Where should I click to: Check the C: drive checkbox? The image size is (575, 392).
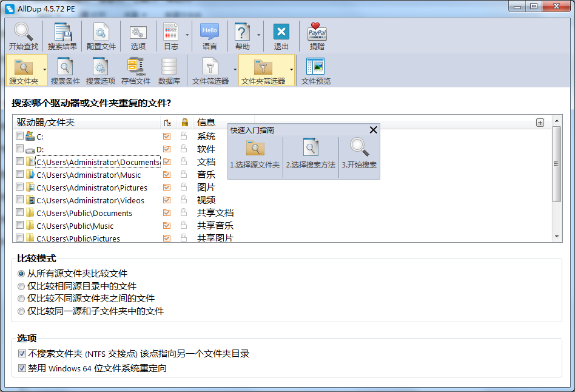(x=20, y=136)
